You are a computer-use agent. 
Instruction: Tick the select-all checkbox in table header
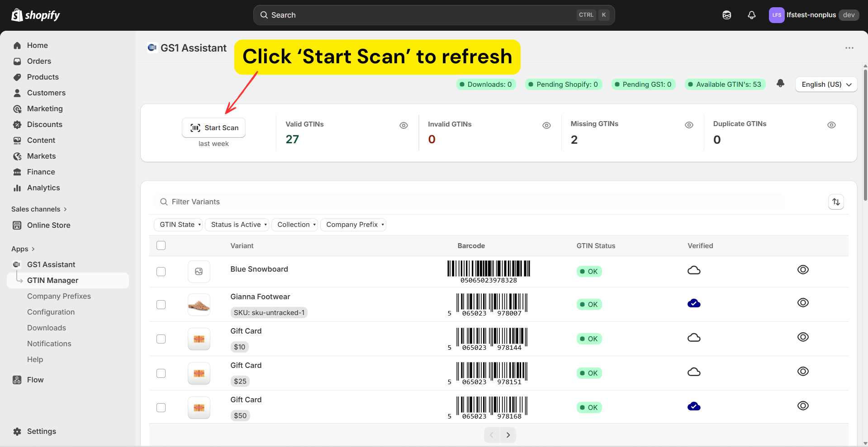tap(161, 245)
